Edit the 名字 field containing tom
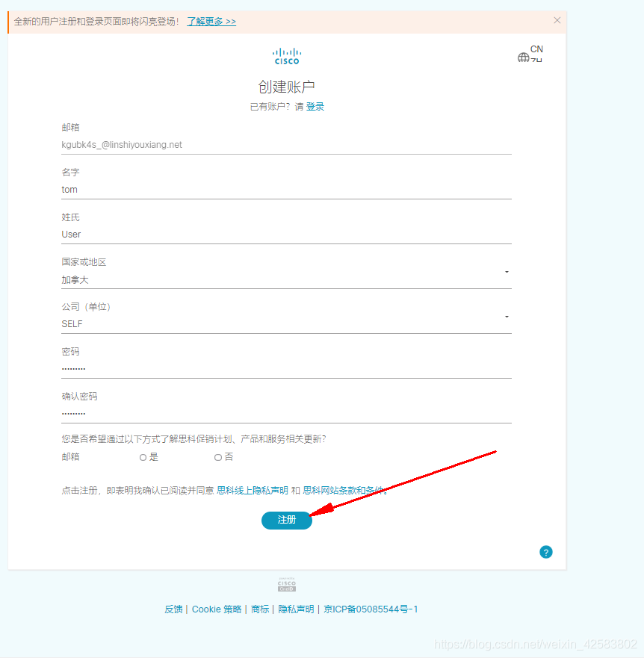644x658 pixels. pos(286,190)
